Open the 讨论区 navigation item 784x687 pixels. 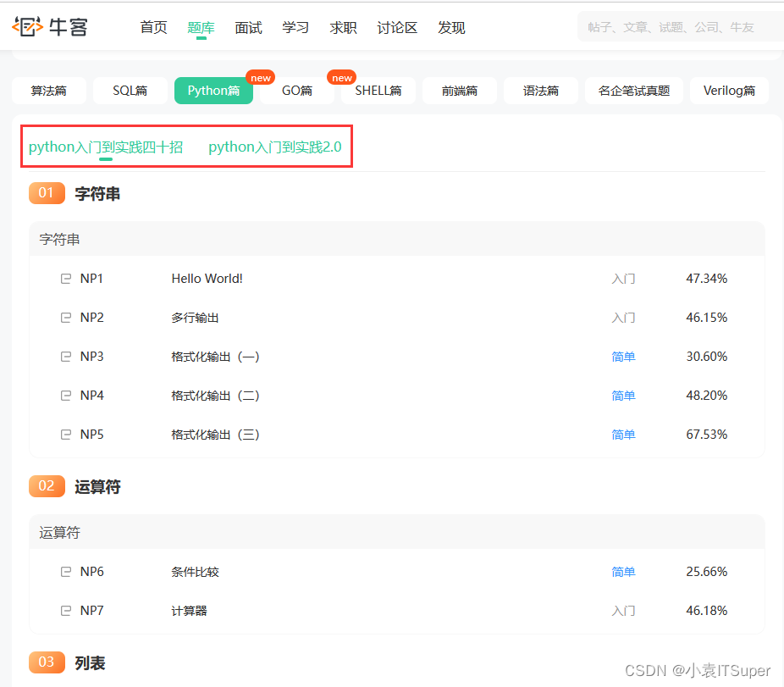pos(397,27)
